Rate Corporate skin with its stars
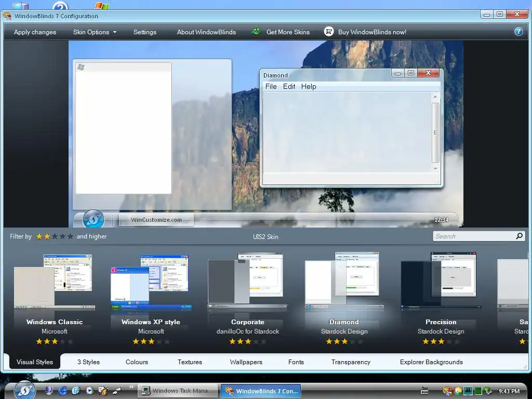 (248, 341)
